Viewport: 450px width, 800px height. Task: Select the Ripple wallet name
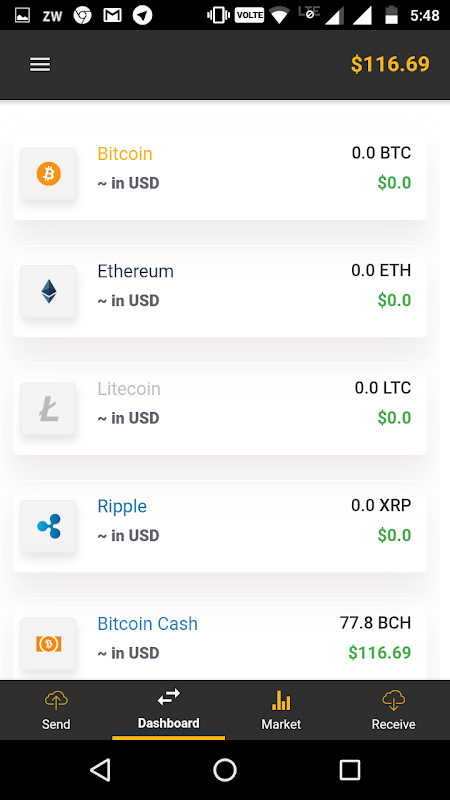point(122,506)
